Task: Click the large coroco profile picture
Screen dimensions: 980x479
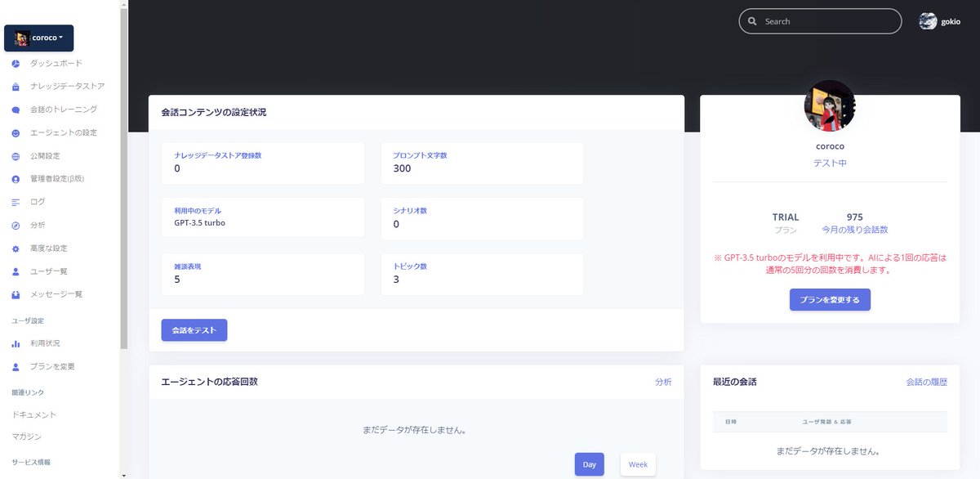Action: [x=830, y=105]
